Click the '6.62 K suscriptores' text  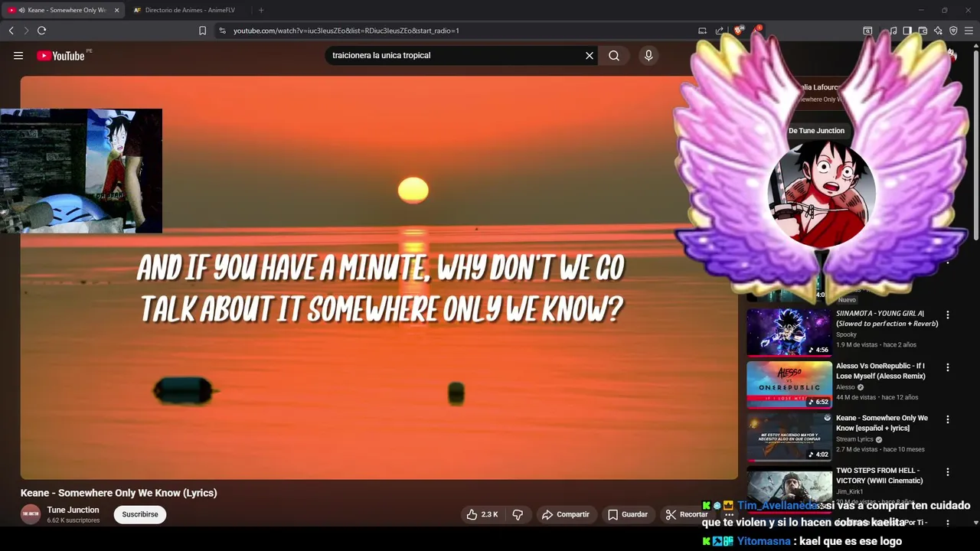click(x=73, y=520)
